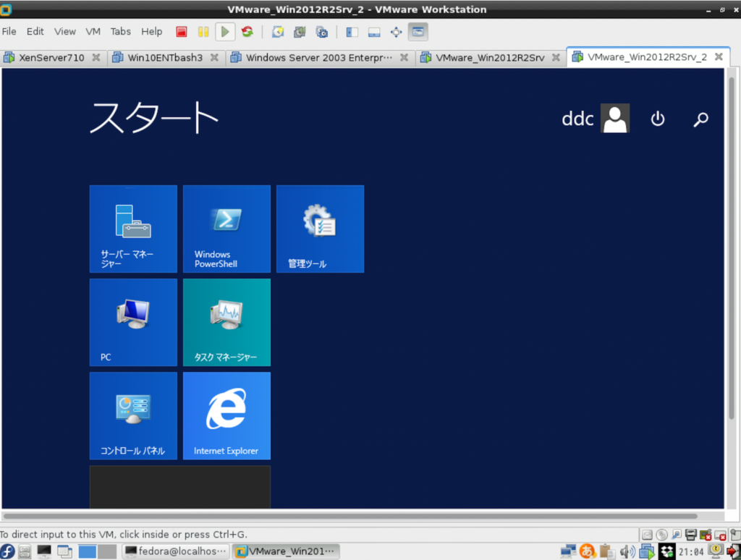Enter full screen mode via arrows icon
Viewport: 741px width, 560px height.
(x=396, y=32)
